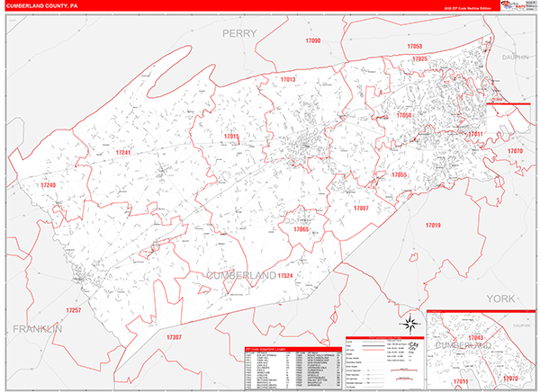
Task: Select ZIP code label 17013
Action: coord(288,79)
